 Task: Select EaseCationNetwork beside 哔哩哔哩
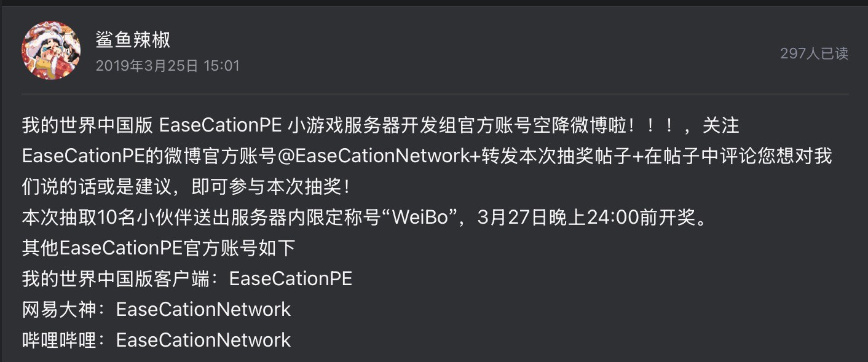[x=203, y=340]
